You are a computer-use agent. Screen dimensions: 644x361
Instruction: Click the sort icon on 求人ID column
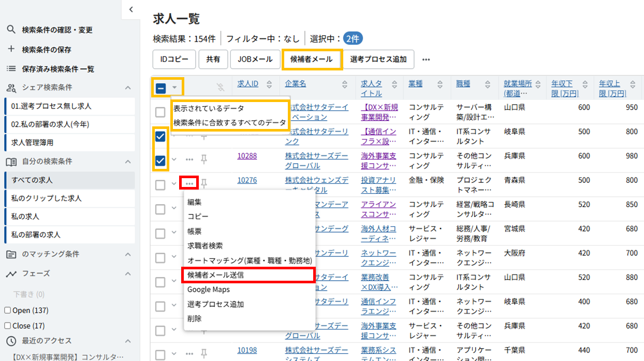coord(269,84)
